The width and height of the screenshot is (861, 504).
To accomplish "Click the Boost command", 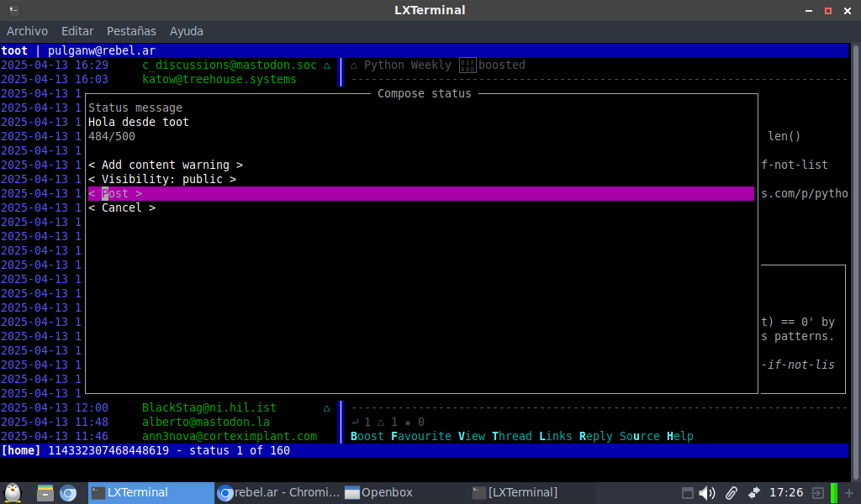I will (367, 437).
